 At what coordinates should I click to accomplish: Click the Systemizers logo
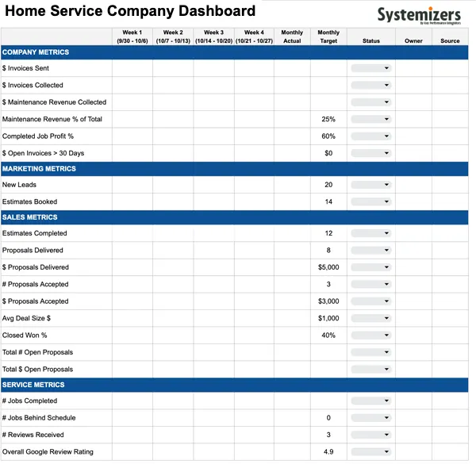(x=419, y=15)
